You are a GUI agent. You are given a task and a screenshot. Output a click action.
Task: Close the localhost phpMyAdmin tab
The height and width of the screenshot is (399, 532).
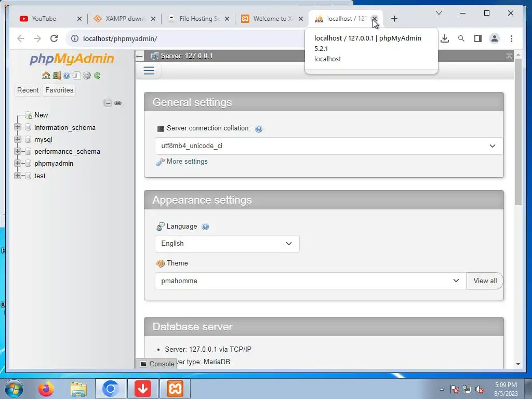point(374,18)
